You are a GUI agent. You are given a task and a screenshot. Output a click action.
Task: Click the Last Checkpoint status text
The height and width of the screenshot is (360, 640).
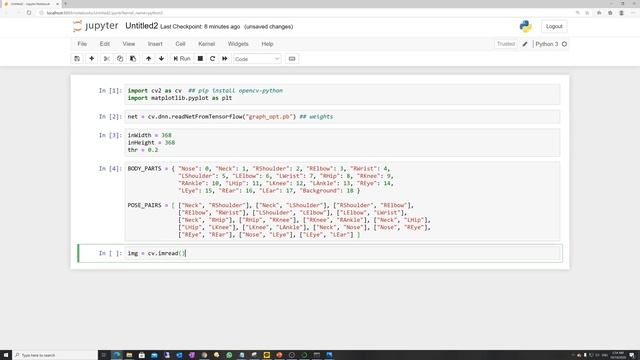200,27
